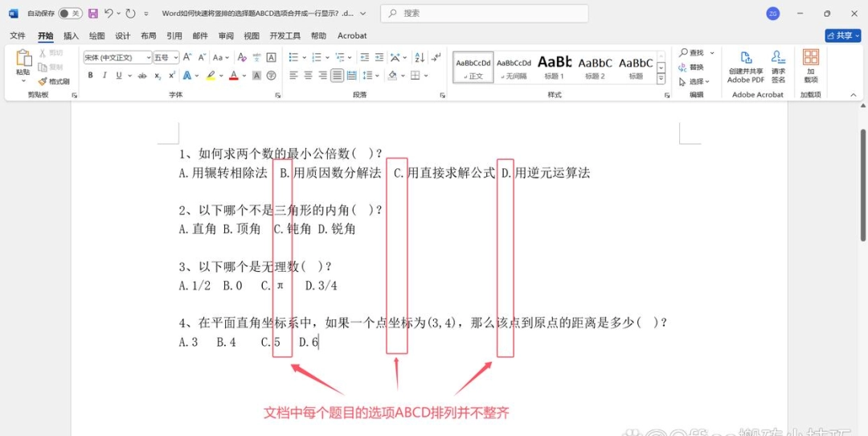Click the Increase Indent icon
Screen dimensions: 868x436
pos(379,57)
